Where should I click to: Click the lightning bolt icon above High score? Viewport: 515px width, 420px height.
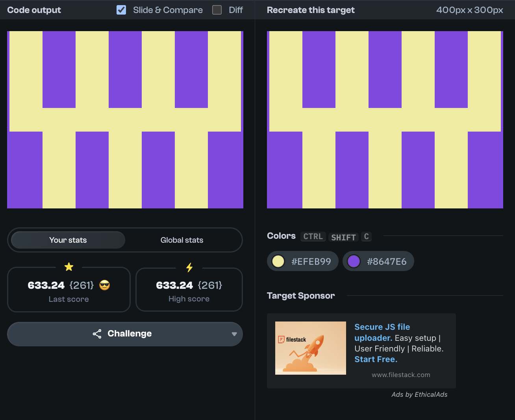(x=189, y=268)
